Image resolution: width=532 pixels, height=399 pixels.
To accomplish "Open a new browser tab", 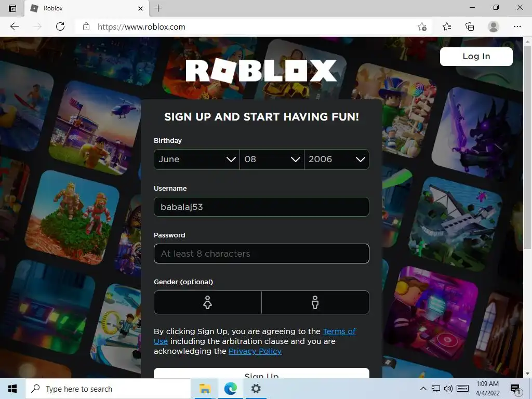I will pos(158,8).
